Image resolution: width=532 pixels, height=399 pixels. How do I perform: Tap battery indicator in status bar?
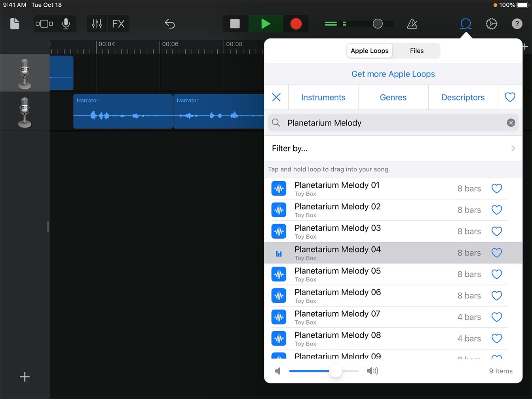pos(522,5)
